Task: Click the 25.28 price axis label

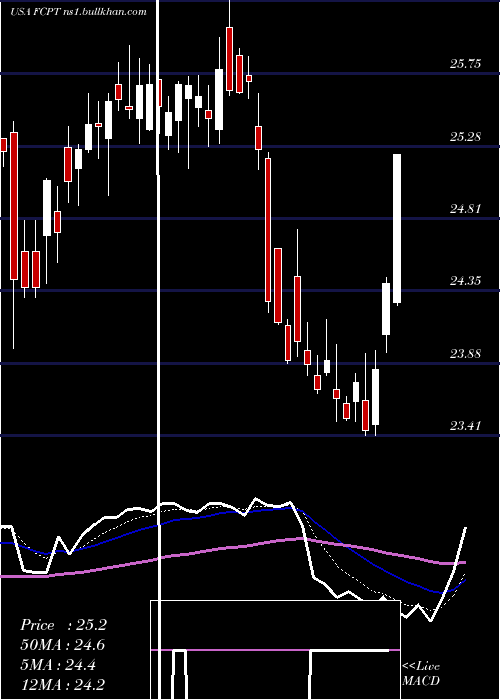Action: click(466, 137)
